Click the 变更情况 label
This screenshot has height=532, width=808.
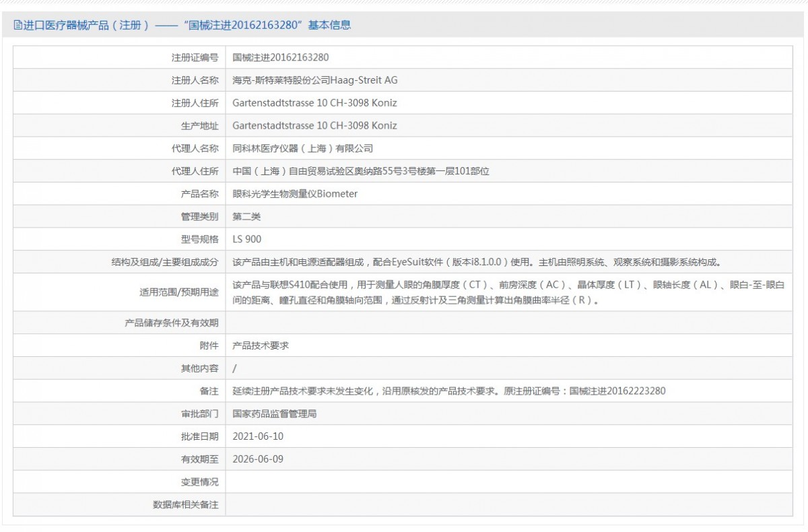(200, 481)
